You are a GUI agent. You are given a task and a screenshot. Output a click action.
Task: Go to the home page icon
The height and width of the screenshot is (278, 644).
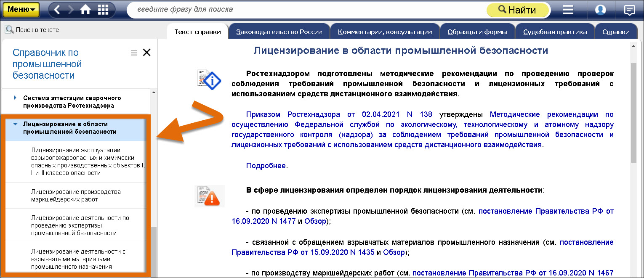coord(85,10)
